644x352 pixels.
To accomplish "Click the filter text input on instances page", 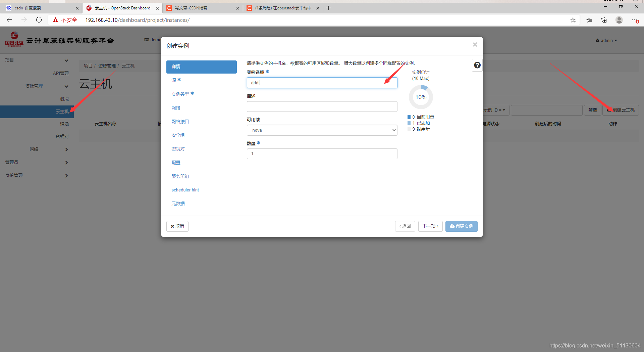I will (x=546, y=110).
